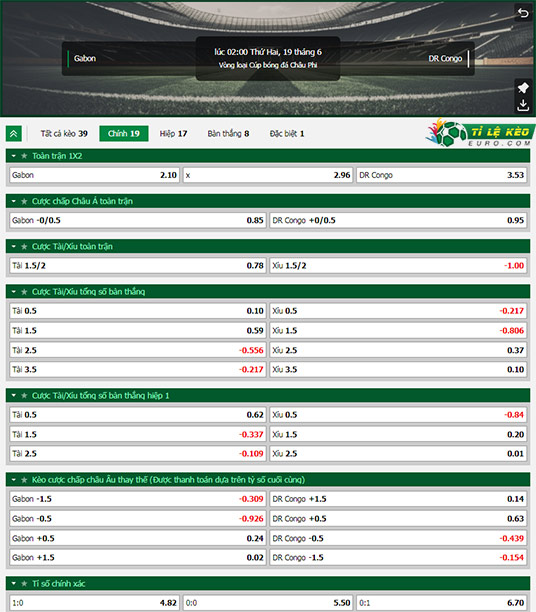The height and width of the screenshot is (612, 536).
Task: Favorite the Toàn trận 1X2 star
Action: point(24,156)
